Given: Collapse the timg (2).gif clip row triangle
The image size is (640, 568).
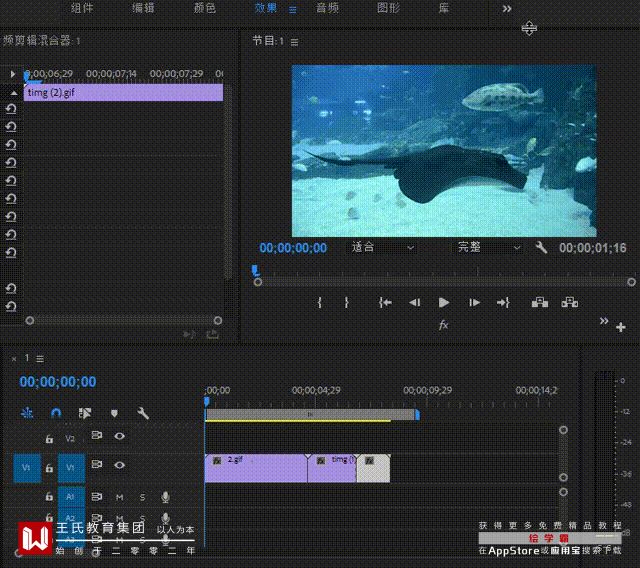Looking at the screenshot, I should tap(14, 93).
